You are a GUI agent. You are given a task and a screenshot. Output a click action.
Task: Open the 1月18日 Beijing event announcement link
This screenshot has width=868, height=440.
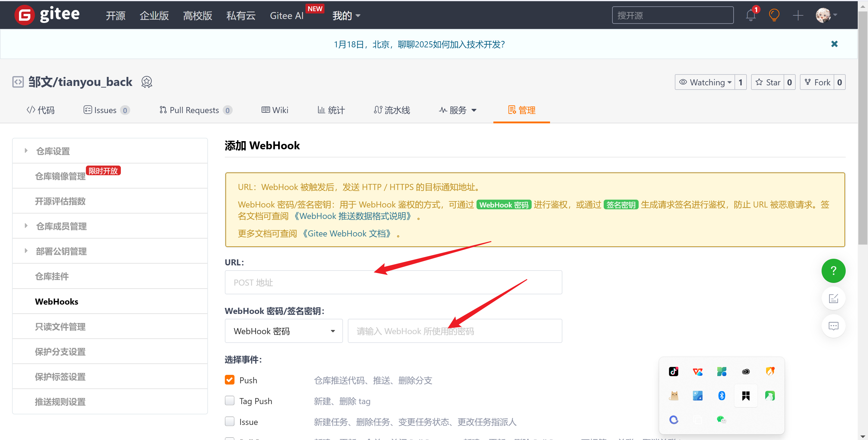(x=419, y=44)
